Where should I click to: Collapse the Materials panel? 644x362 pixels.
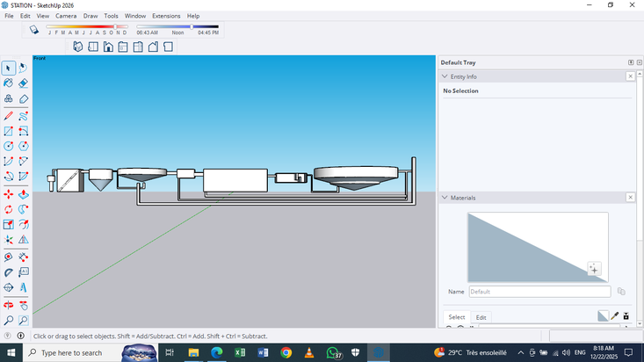445,198
